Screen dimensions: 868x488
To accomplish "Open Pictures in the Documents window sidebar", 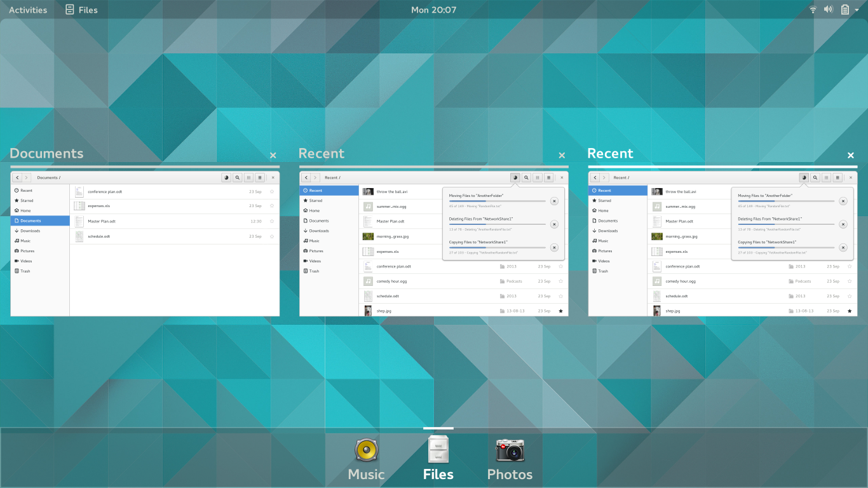I will 40,251.
